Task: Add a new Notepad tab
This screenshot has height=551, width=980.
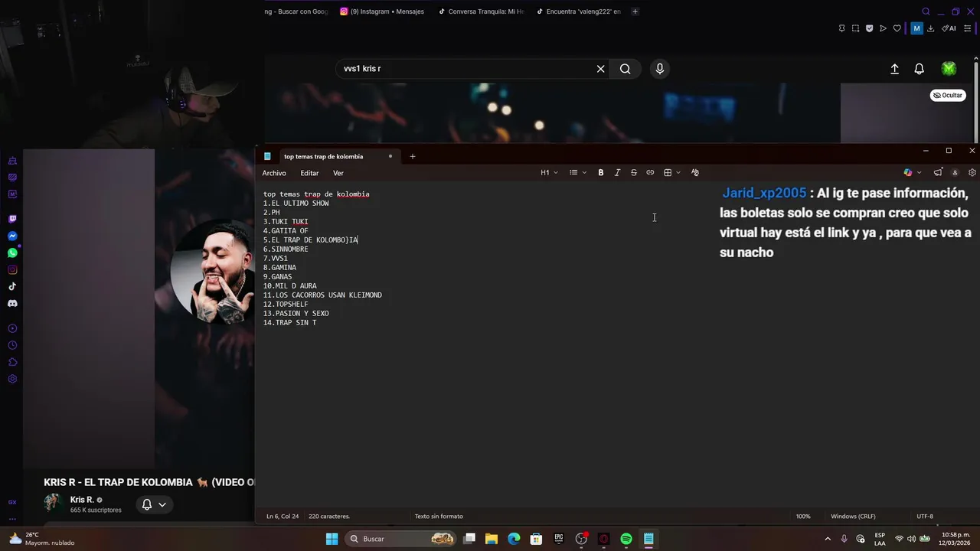Action: [413, 156]
